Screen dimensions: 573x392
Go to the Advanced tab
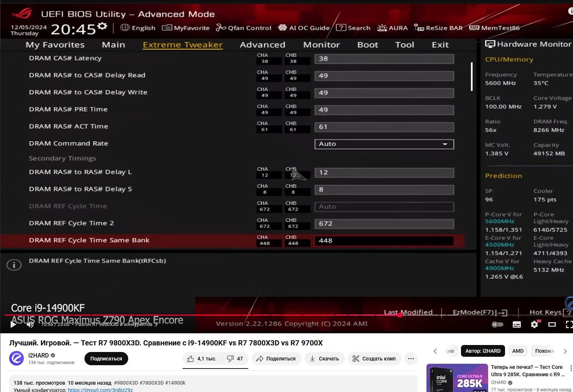click(x=263, y=45)
